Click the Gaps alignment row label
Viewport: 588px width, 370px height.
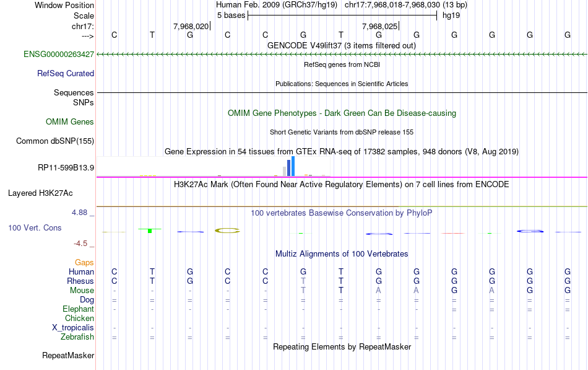[x=84, y=263]
